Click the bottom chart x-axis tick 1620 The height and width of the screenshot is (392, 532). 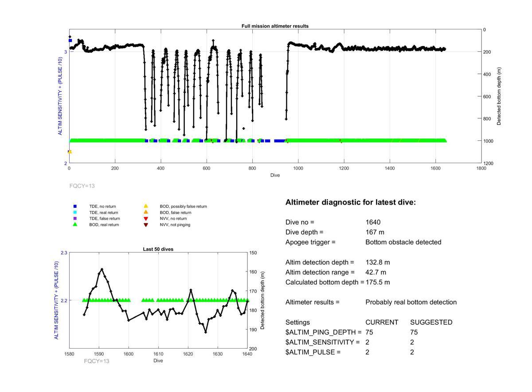188,354
